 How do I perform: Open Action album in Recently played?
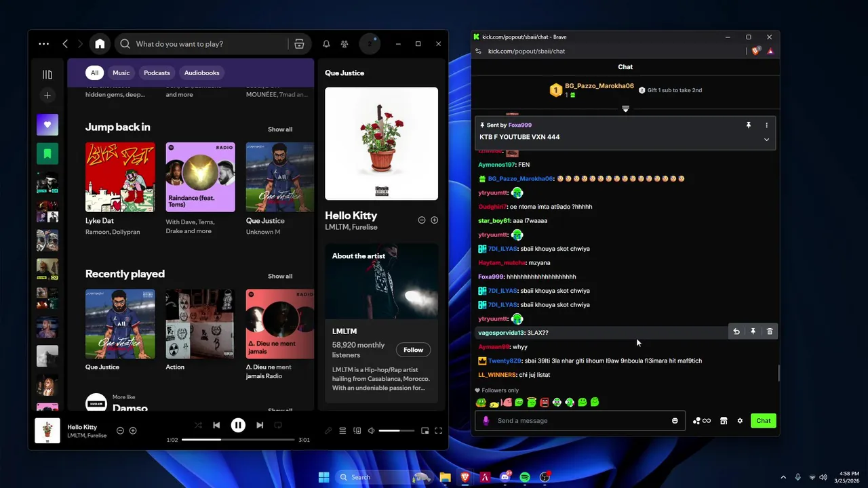pos(200,324)
